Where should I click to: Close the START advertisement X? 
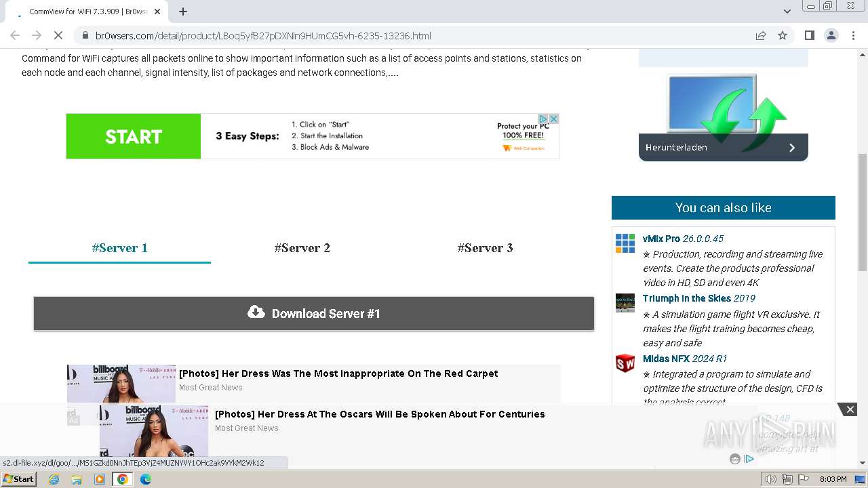553,119
